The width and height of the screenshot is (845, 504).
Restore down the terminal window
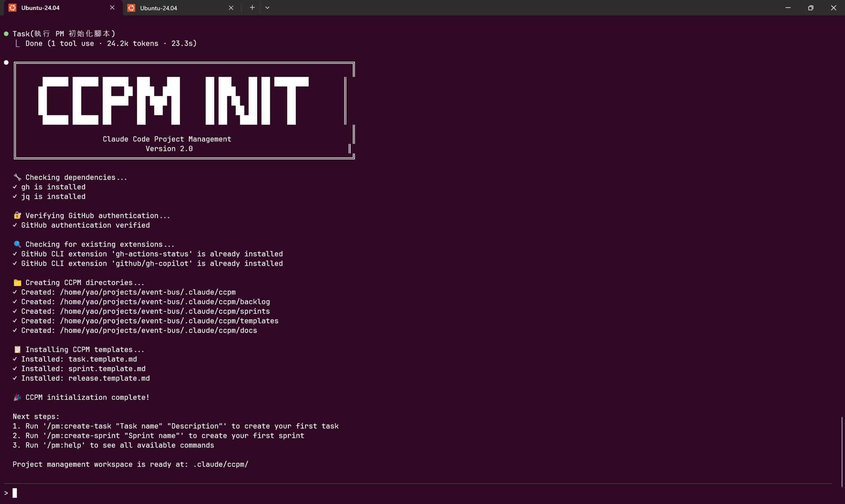pyautogui.click(x=811, y=7)
